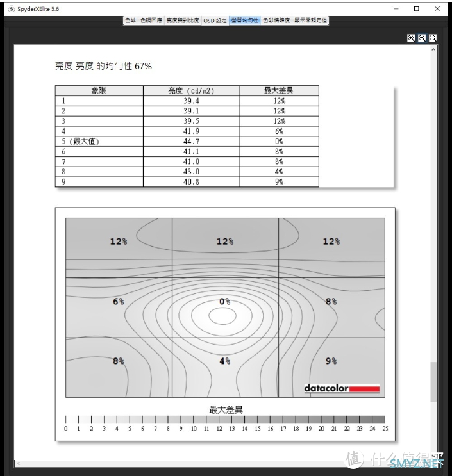The height and width of the screenshot is (476, 452).
Task: Click the 39.5 brightness cell
Action: (x=191, y=121)
